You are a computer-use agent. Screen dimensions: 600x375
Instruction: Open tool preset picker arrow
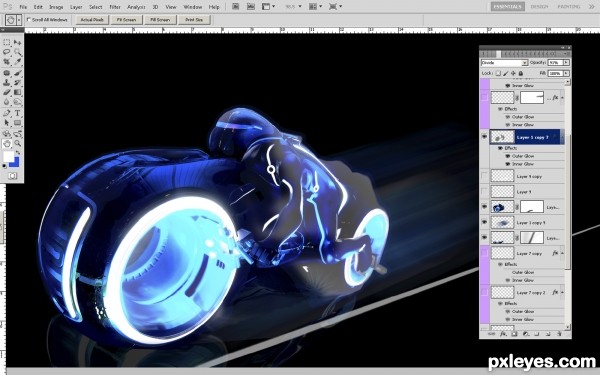(x=19, y=20)
